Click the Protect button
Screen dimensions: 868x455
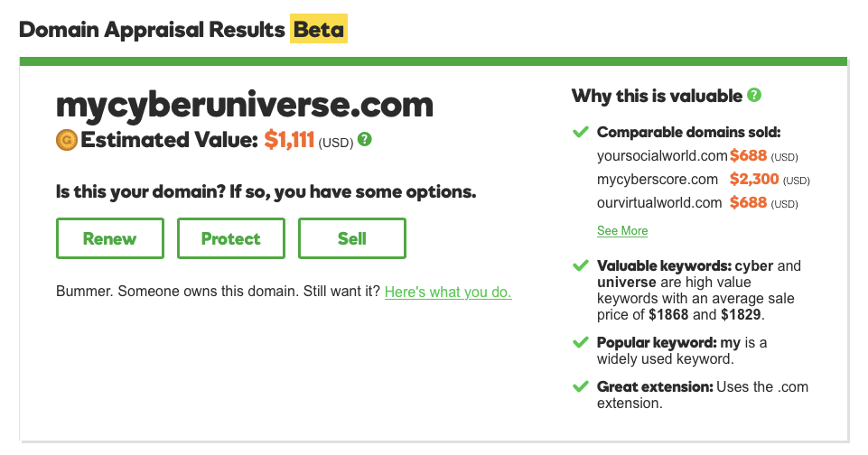[231, 238]
